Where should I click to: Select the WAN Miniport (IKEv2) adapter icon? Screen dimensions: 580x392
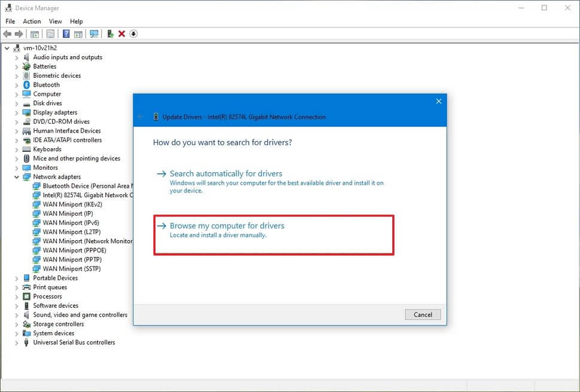(36, 204)
